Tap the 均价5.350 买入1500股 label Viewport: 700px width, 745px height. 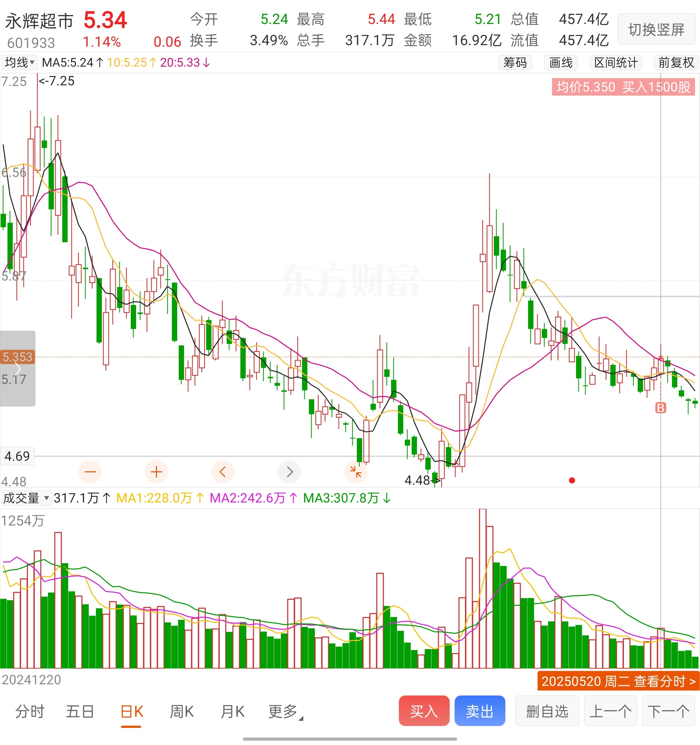point(623,87)
